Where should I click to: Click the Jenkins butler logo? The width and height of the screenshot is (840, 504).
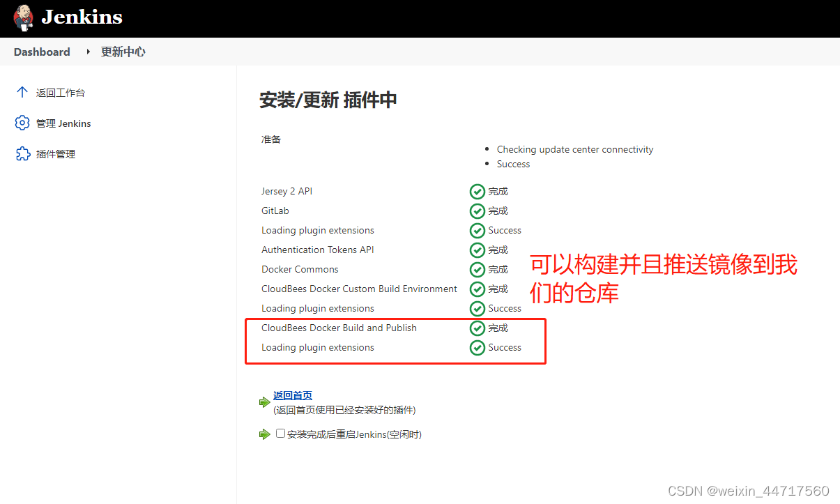pos(23,17)
